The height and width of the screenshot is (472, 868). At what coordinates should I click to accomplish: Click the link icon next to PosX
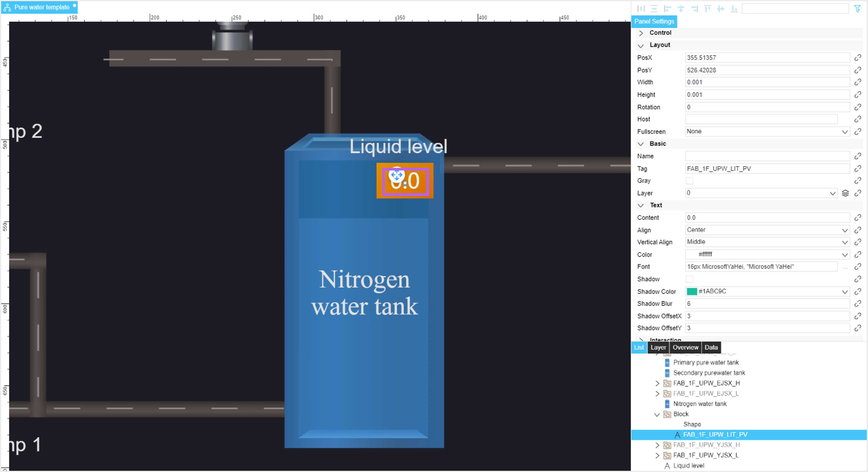click(x=858, y=58)
